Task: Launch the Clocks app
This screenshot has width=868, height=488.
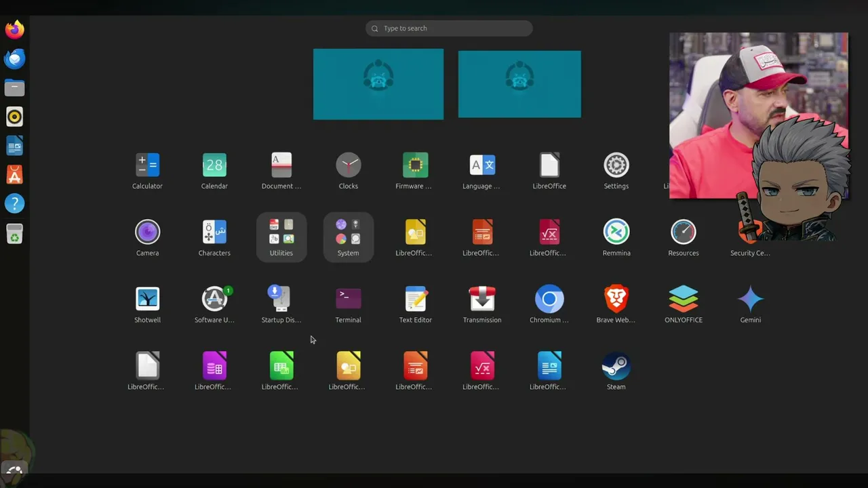Action: pyautogui.click(x=349, y=165)
